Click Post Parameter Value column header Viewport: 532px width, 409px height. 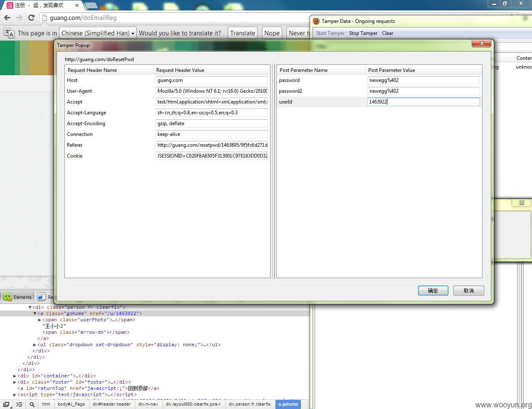pyautogui.click(x=424, y=70)
